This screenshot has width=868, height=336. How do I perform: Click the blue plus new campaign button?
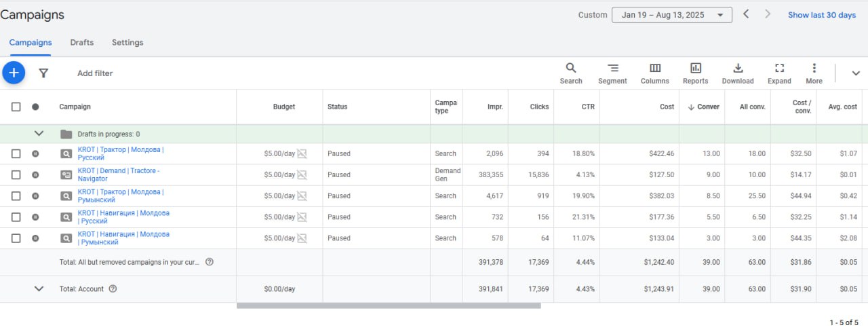tap(14, 73)
